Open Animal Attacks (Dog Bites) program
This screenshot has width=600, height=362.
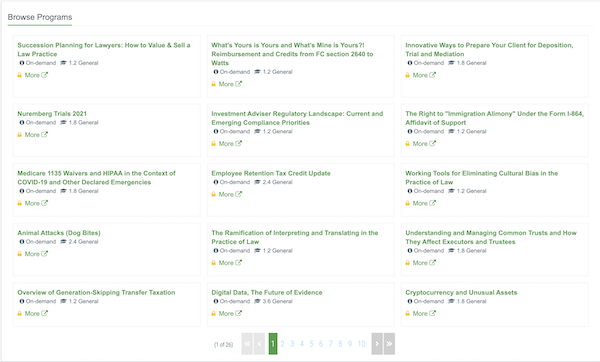(x=59, y=233)
